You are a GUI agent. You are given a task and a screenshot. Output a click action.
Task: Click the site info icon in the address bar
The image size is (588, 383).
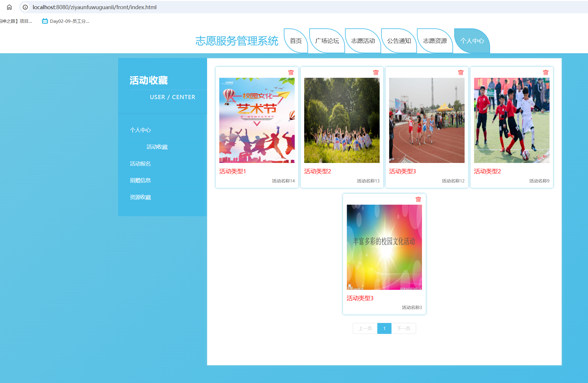(25, 7)
